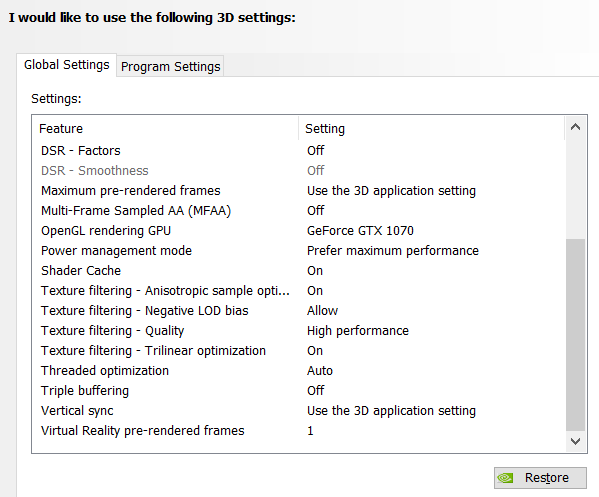Image resolution: width=599 pixels, height=497 pixels.
Task: Open the DSR - Factors Off value
Action: pyautogui.click(x=316, y=151)
